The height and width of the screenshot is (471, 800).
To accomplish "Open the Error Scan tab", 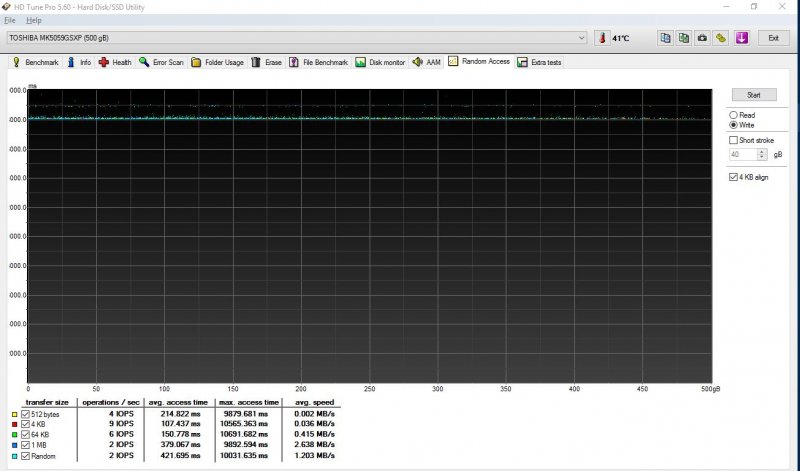I will pyautogui.click(x=161, y=62).
